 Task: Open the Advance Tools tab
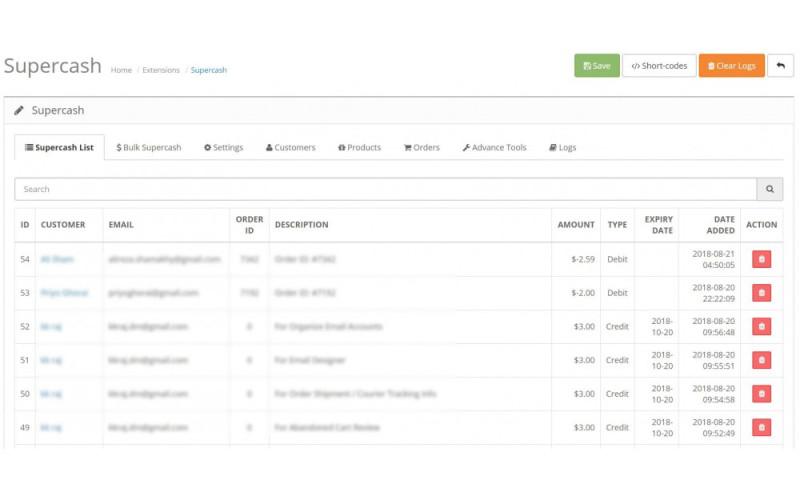494,147
